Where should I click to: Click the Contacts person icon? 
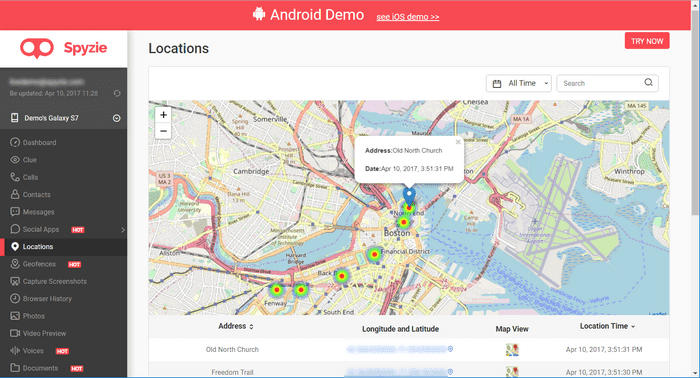(x=15, y=194)
